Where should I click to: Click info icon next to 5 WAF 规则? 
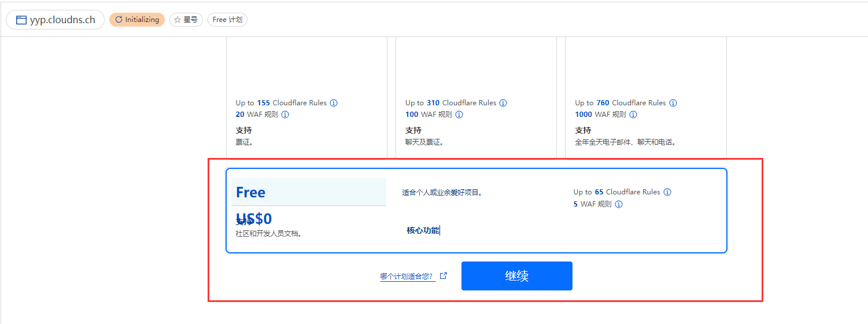click(x=619, y=204)
